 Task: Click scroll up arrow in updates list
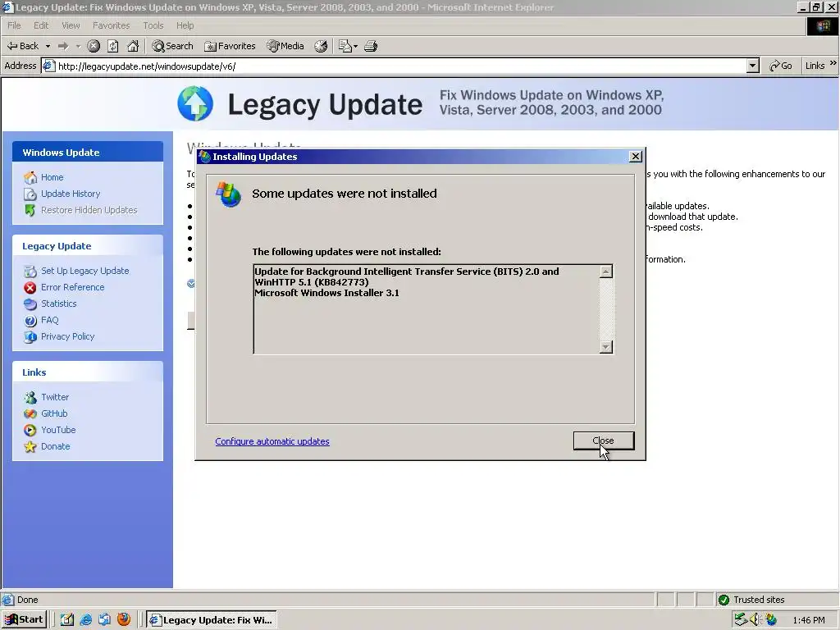tap(606, 272)
